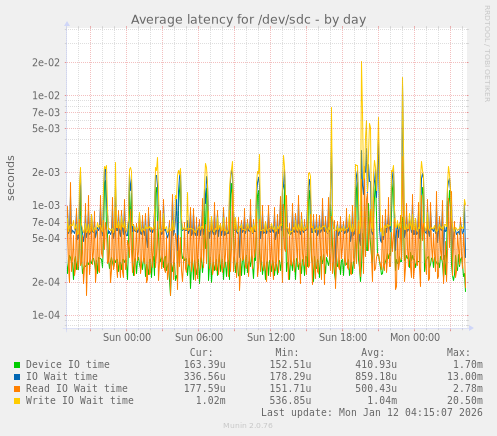Viewport: 497px width, 436px height.
Task: Click the yellow Write IO Wait swatch
Action: (x=17, y=401)
